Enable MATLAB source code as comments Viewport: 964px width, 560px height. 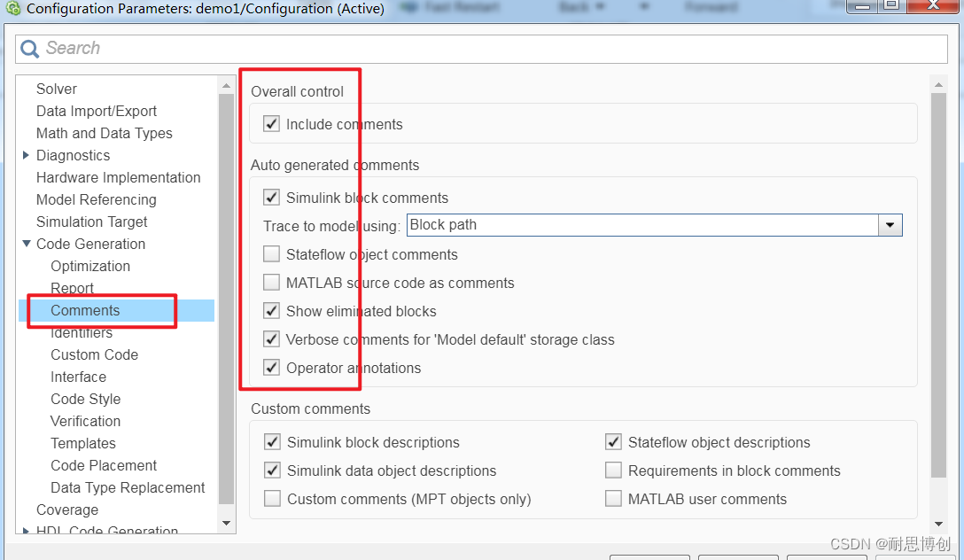(272, 283)
